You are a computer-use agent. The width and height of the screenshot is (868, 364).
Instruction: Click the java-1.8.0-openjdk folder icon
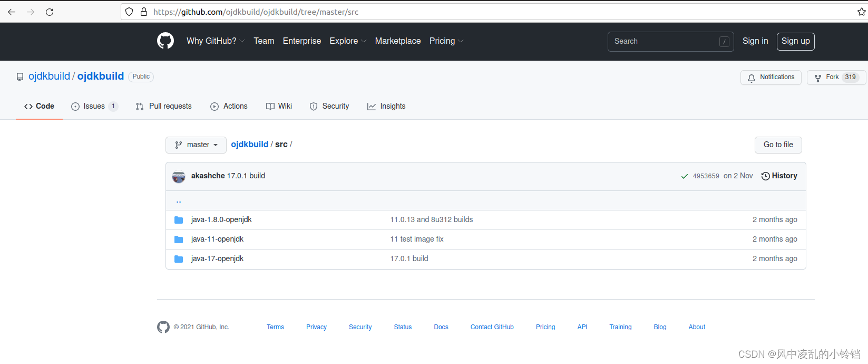point(179,220)
